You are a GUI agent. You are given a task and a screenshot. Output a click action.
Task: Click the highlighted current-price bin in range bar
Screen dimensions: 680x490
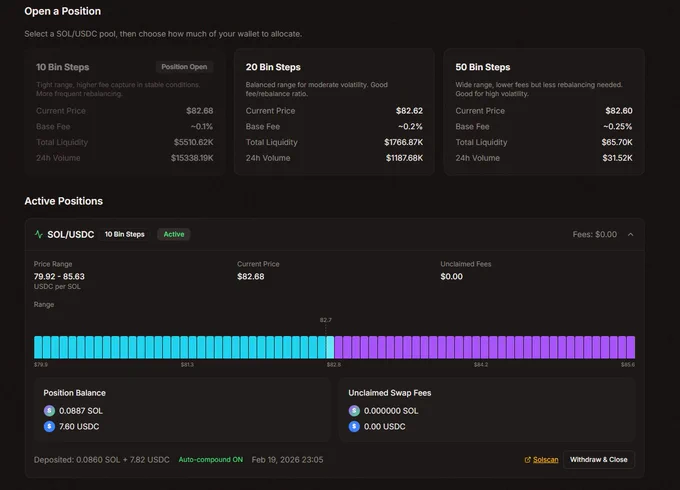coord(330,347)
